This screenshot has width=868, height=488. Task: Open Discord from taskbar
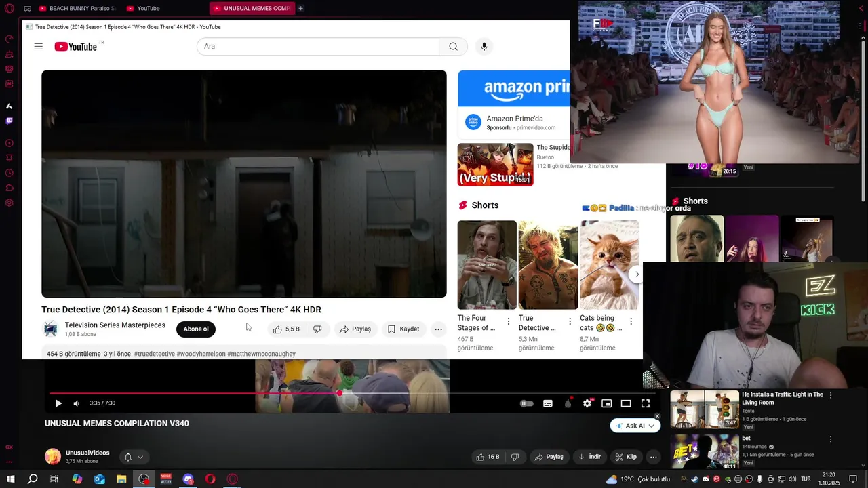click(188, 479)
